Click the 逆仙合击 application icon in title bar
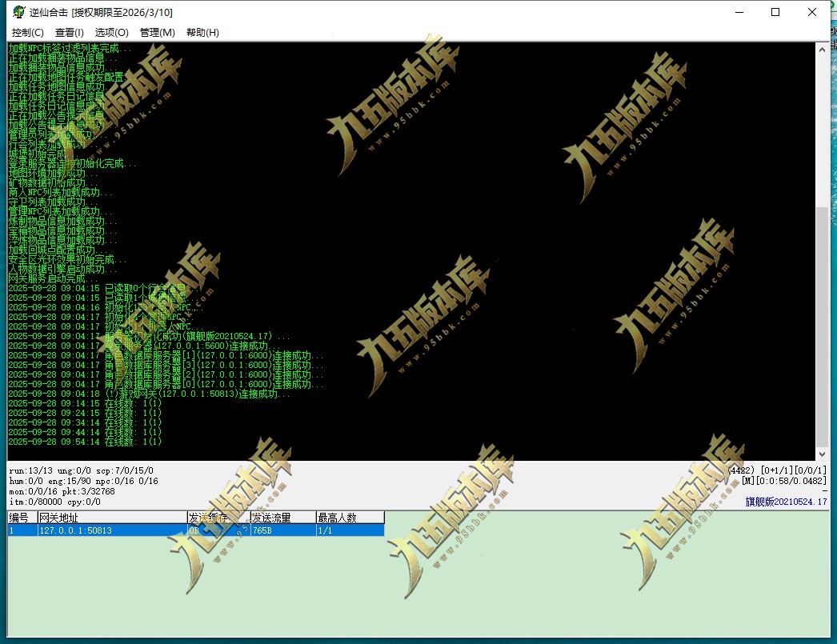Image resolution: width=837 pixels, height=644 pixels. pos(18,12)
